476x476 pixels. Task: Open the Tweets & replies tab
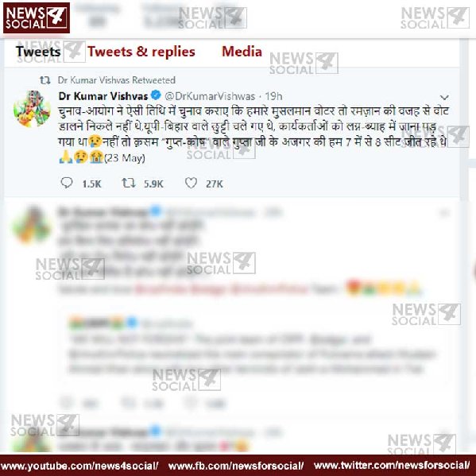tap(141, 52)
